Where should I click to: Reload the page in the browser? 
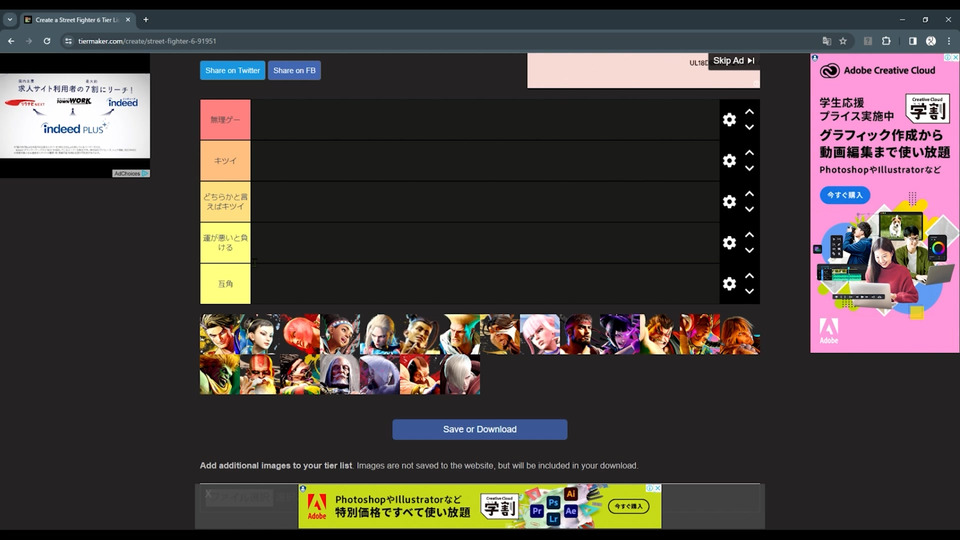pyautogui.click(x=47, y=41)
